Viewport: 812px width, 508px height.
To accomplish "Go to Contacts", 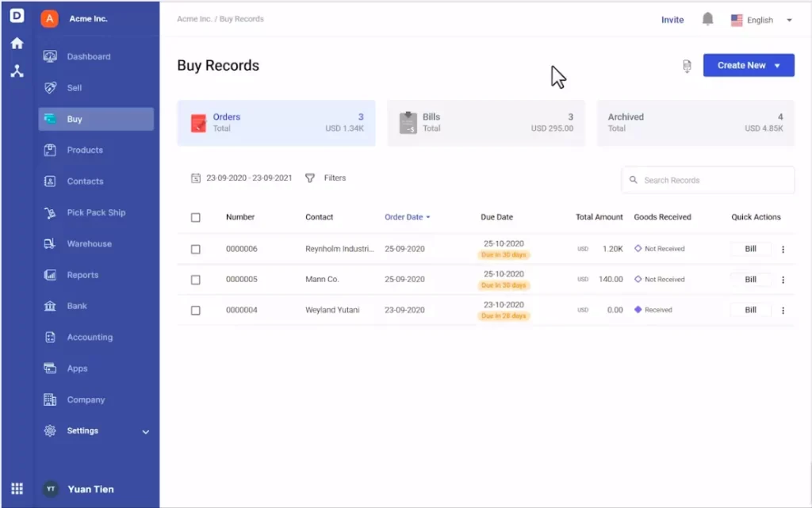I will click(x=96, y=181).
